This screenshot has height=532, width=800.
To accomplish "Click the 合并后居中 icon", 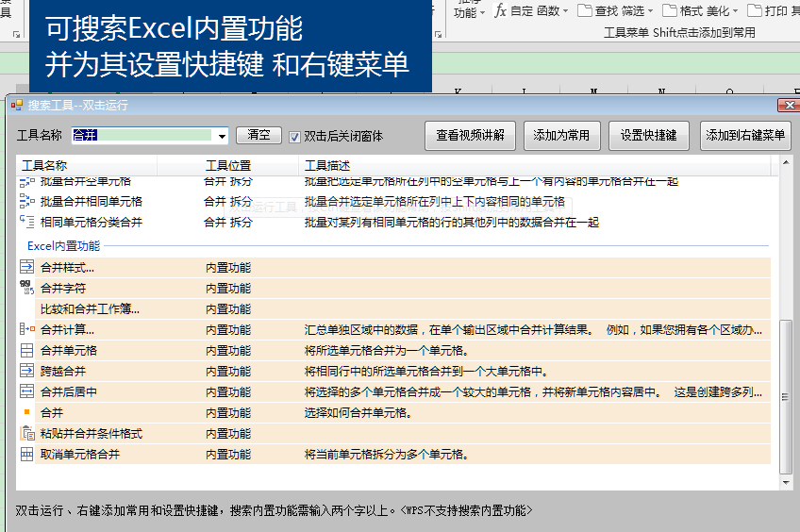I will pos(26,392).
